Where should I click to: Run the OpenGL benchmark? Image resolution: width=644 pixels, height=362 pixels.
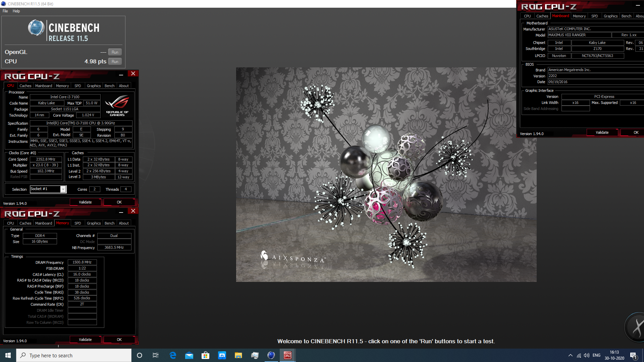tap(115, 52)
